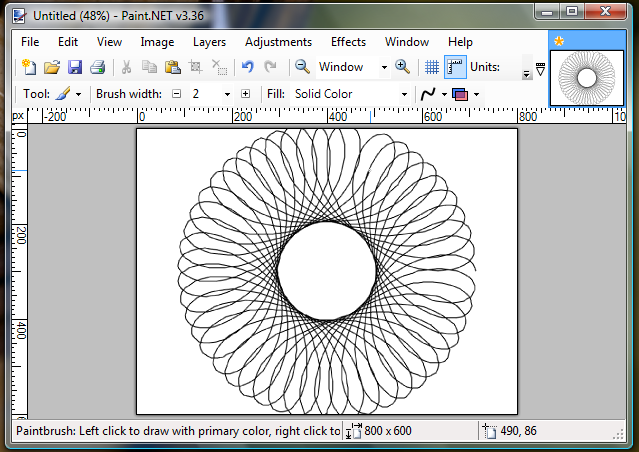Click the Paintbrush status help text

tap(178, 431)
